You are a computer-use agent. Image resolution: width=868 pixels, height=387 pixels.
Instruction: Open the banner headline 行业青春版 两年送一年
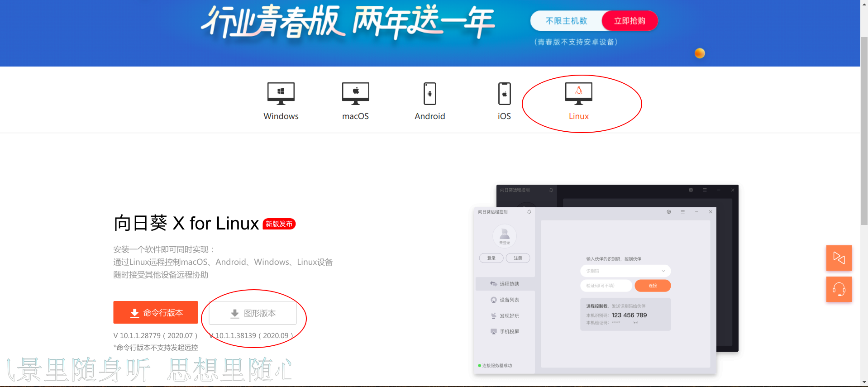tap(348, 22)
